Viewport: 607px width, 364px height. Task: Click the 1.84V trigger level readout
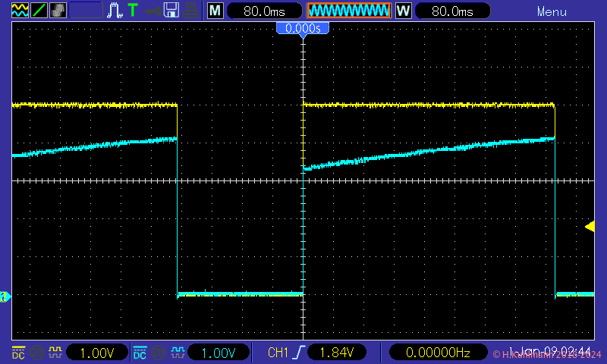[x=338, y=353]
